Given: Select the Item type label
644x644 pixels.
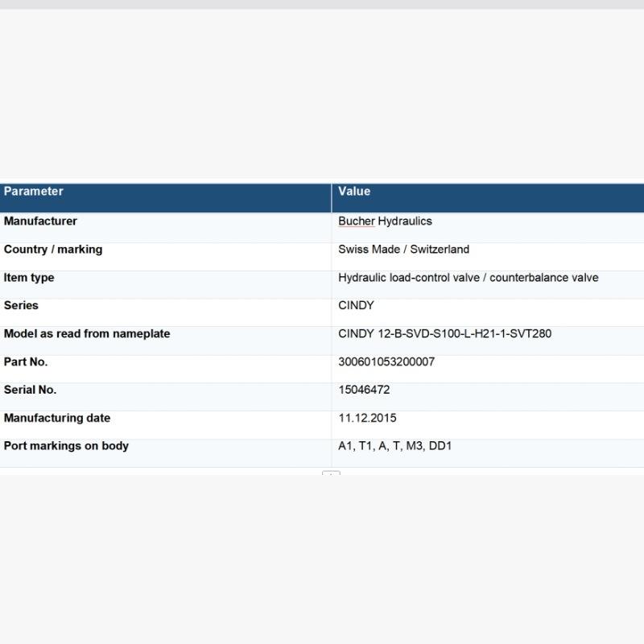Looking at the screenshot, I should (x=29, y=278).
